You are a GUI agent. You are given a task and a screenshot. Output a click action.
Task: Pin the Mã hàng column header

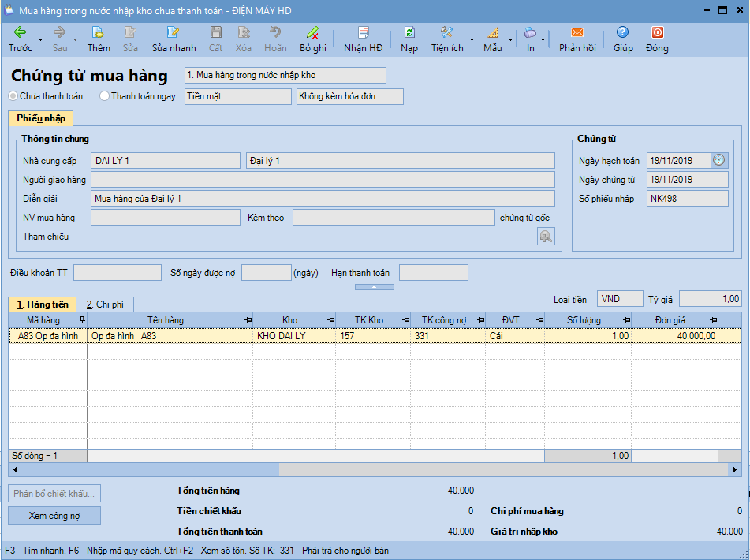pyautogui.click(x=82, y=319)
